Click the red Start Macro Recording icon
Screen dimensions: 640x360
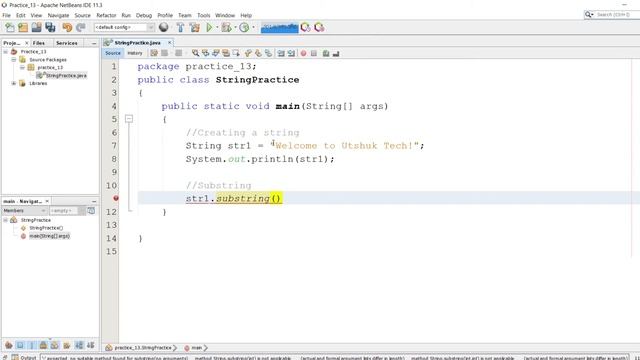[303, 53]
